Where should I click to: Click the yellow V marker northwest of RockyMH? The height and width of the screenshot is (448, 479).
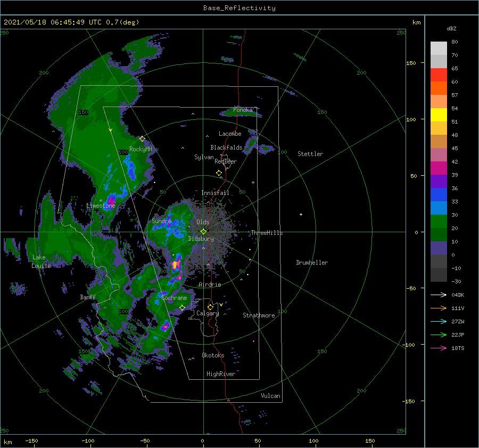(x=111, y=130)
